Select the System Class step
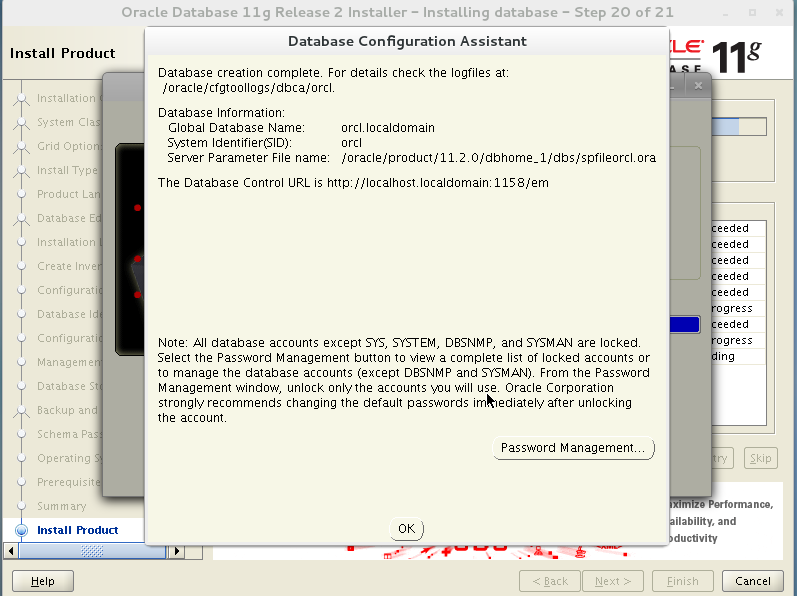797x596 pixels. [x=69, y=122]
